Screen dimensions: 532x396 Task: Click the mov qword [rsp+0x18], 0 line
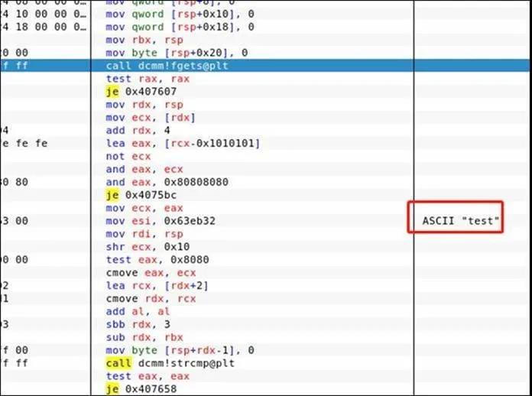pos(168,27)
